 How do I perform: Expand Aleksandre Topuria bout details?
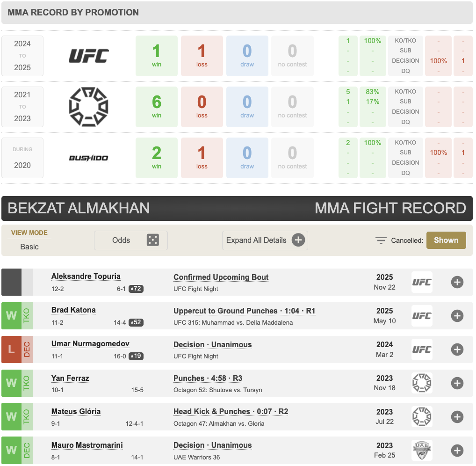click(457, 282)
